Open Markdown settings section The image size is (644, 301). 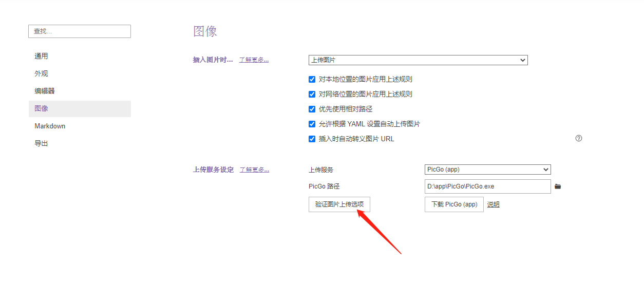80,126
